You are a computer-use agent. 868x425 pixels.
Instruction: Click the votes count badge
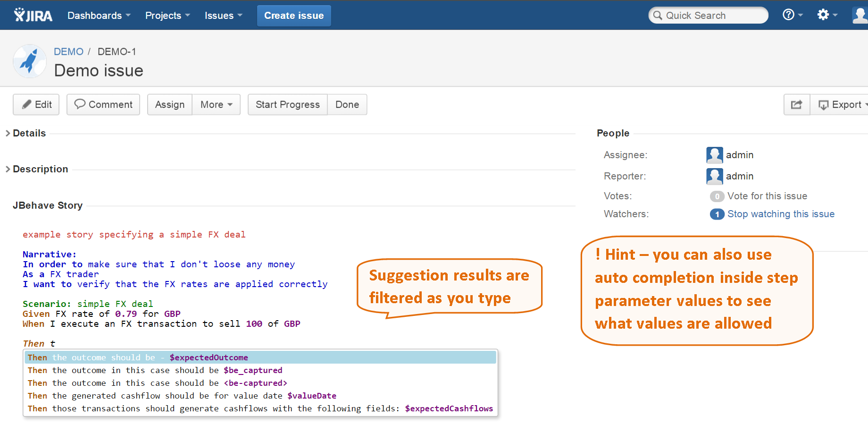coord(717,196)
